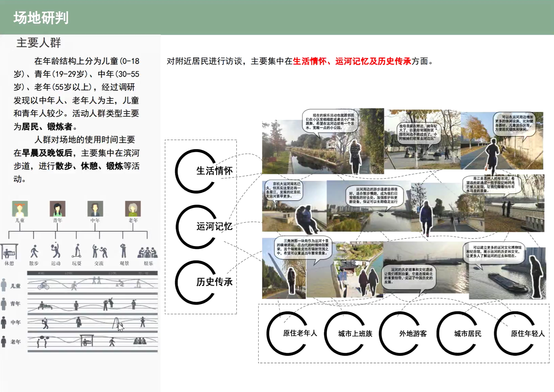Select the 交流 conversation icon
The height and width of the screenshot is (392, 554).
99,251
